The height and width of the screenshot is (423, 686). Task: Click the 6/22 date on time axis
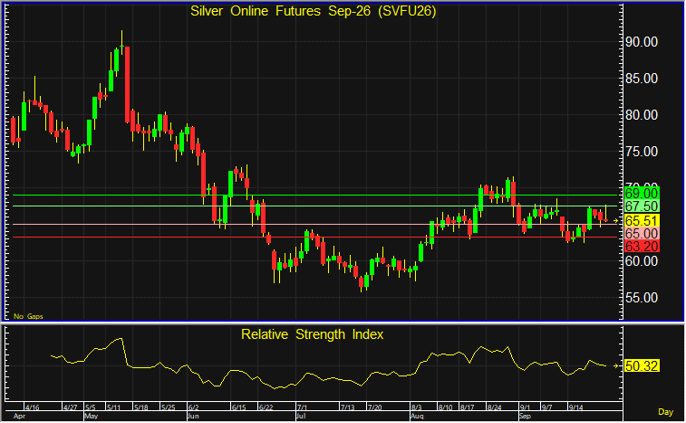266,407
